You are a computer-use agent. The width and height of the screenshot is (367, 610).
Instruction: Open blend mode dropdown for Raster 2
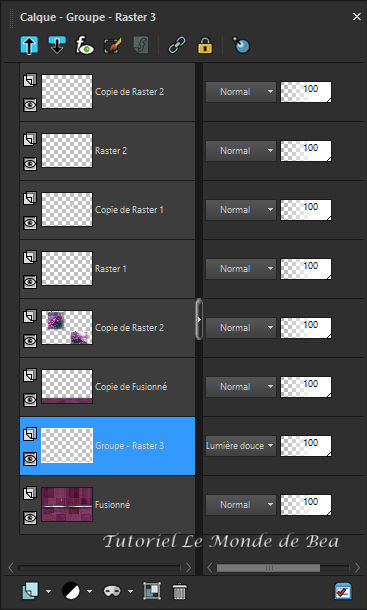(x=241, y=151)
